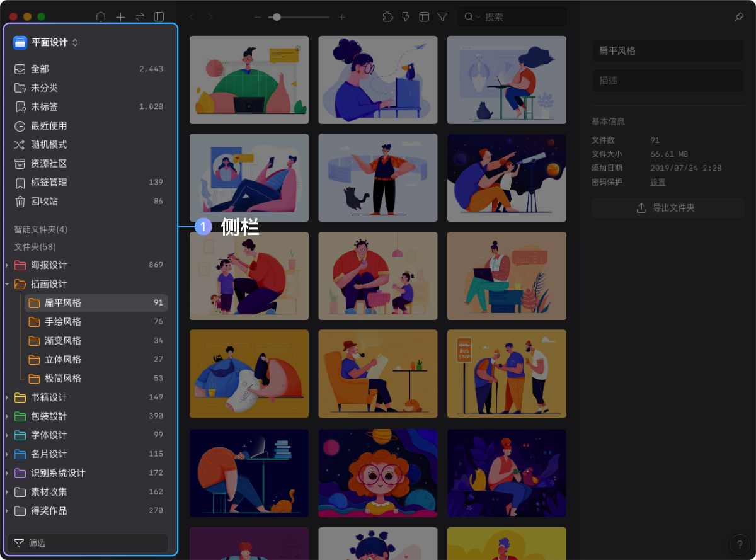Click the zoom out minus icon
The height and width of the screenshot is (560, 756).
tap(258, 17)
